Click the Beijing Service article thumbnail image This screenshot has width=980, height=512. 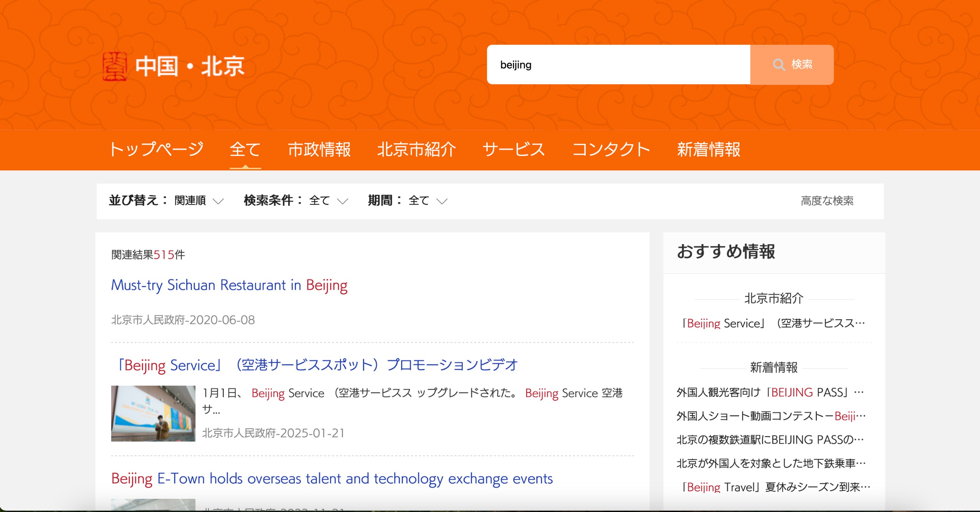pyautogui.click(x=154, y=414)
